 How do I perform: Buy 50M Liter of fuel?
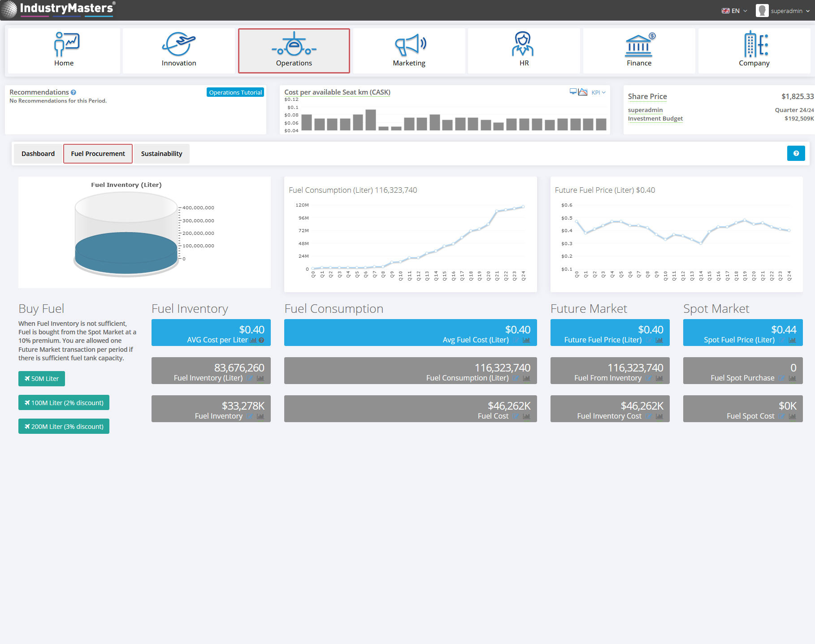point(42,379)
